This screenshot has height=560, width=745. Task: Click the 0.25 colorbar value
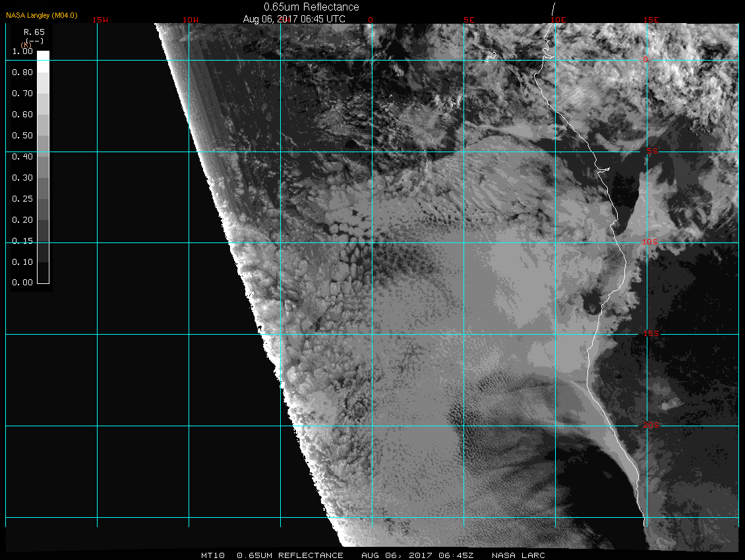click(22, 198)
